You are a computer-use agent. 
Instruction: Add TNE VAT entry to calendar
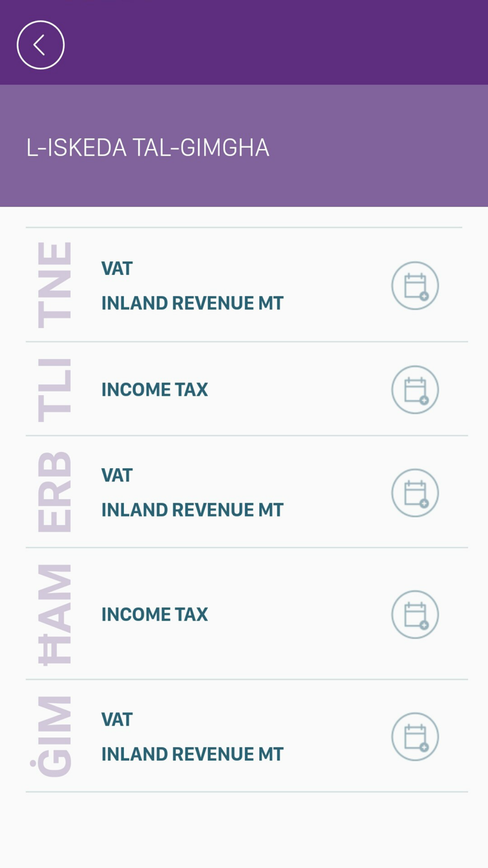[x=415, y=286]
